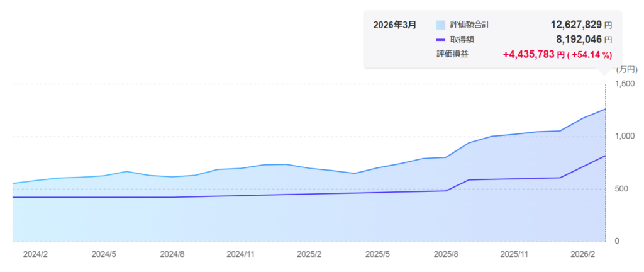644x272 pixels.
Task: Click the 2025/2 x-axis label
Action: point(309,255)
